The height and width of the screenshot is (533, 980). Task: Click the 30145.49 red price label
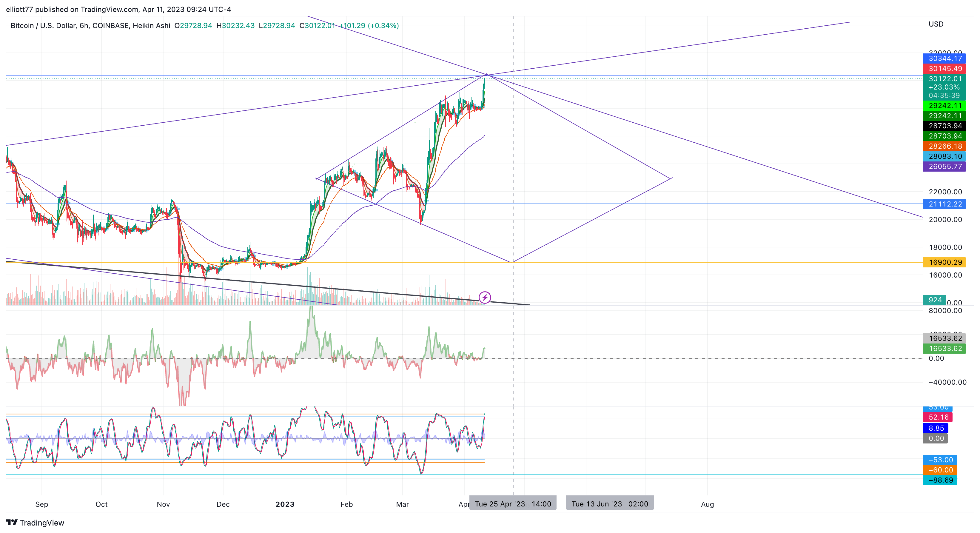(944, 69)
